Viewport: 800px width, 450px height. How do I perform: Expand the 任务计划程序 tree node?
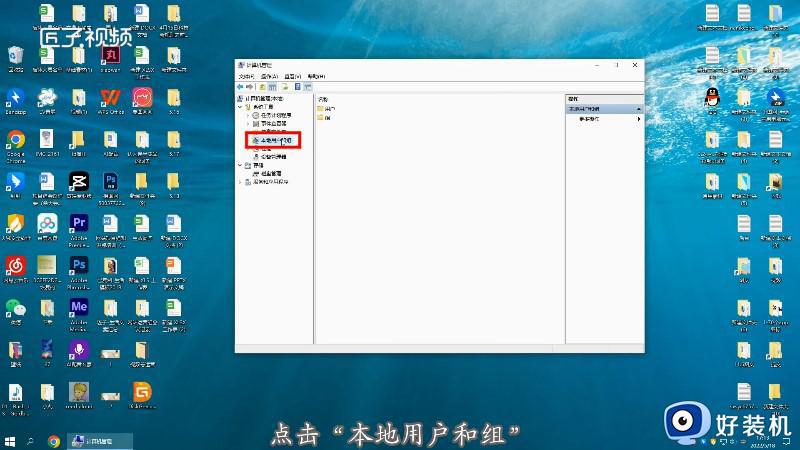pos(248,116)
